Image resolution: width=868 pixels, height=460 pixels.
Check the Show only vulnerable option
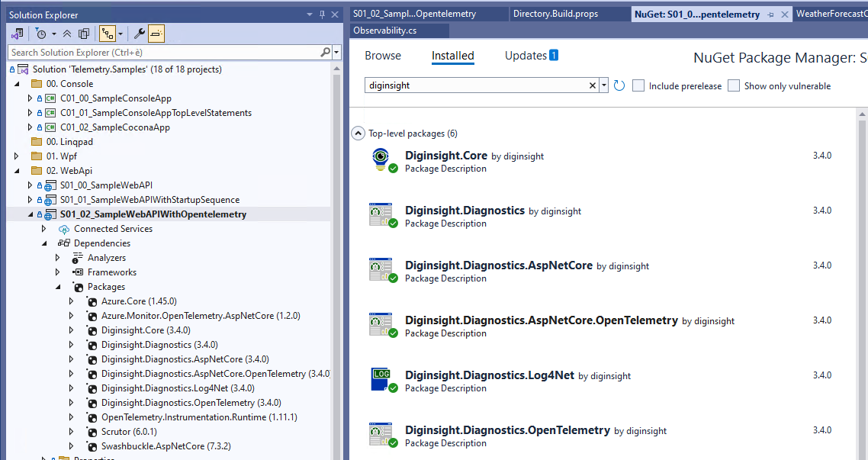(734, 85)
